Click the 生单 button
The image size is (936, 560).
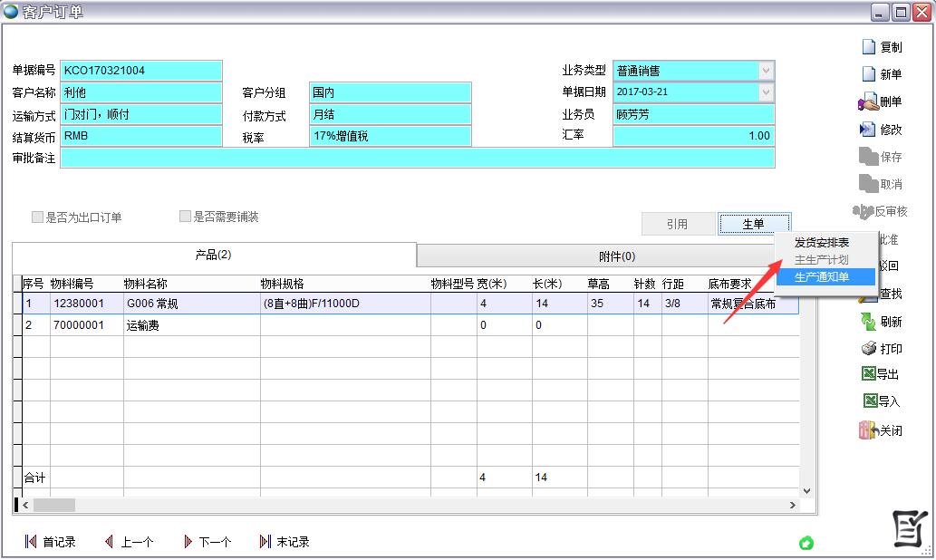(754, 224)
